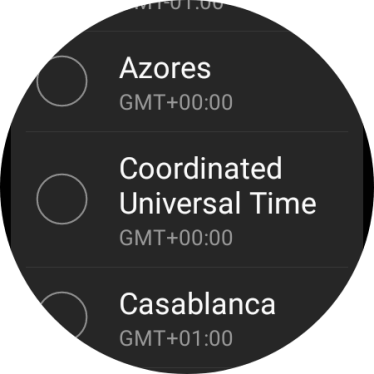This screenshot has height=374, width=374.
Task: Tap the Azores time zone name
Action: tap(165, 68)
